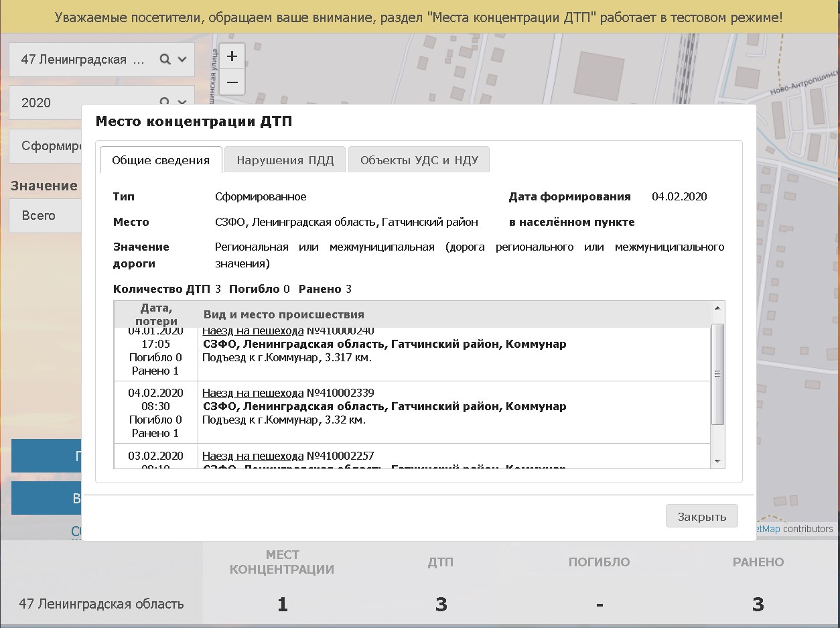Click the Закрыть button

701,517
